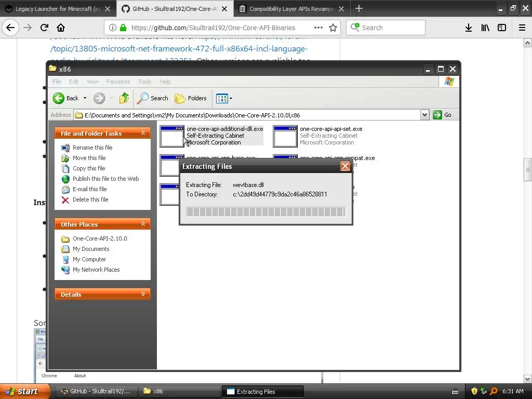Select one-core-api-api-set.exe file
The height and width of the screenshot is (399, 532).
point(317,136)
